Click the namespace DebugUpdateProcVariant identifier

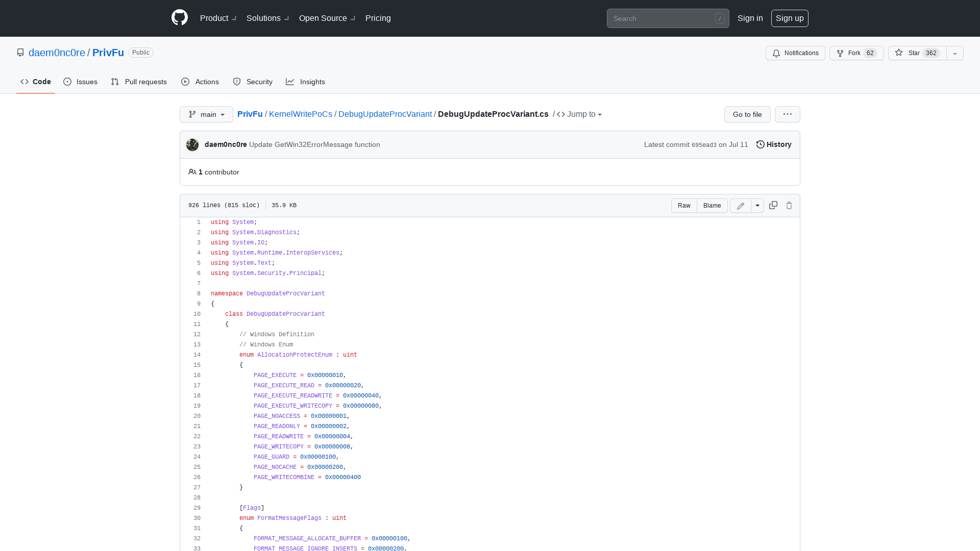286,294
